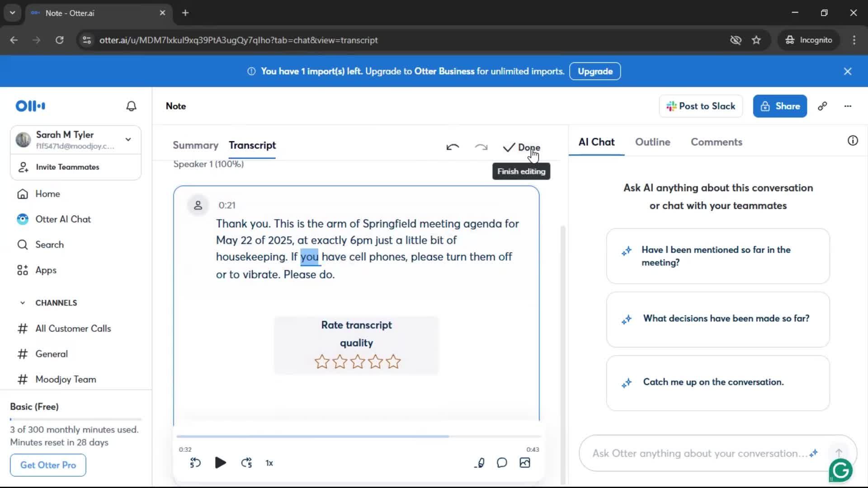The height and width of the screenshot is (488, 868).
Task: Open the Grammarly widget
Action: pos(840,470)
